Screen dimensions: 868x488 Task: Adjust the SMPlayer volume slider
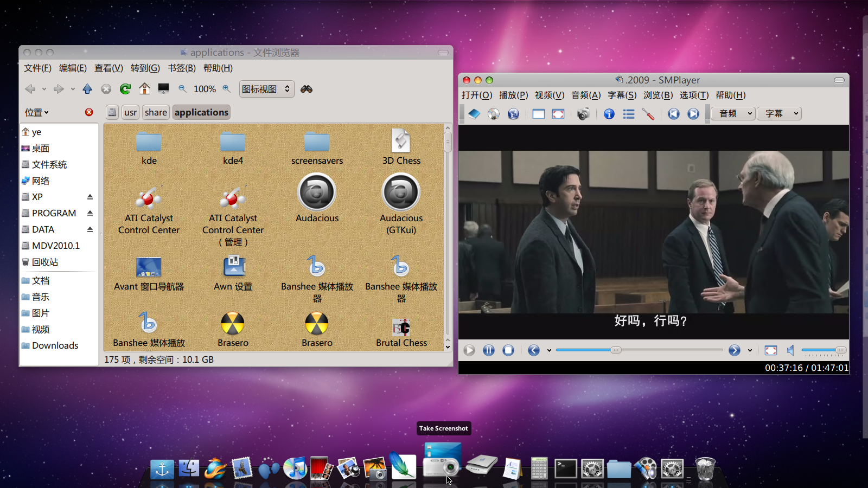824,350
